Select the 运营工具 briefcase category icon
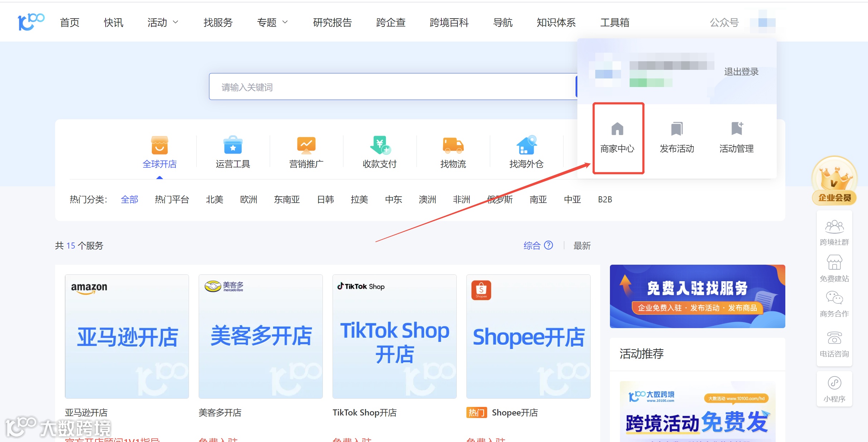 [233, 145]
